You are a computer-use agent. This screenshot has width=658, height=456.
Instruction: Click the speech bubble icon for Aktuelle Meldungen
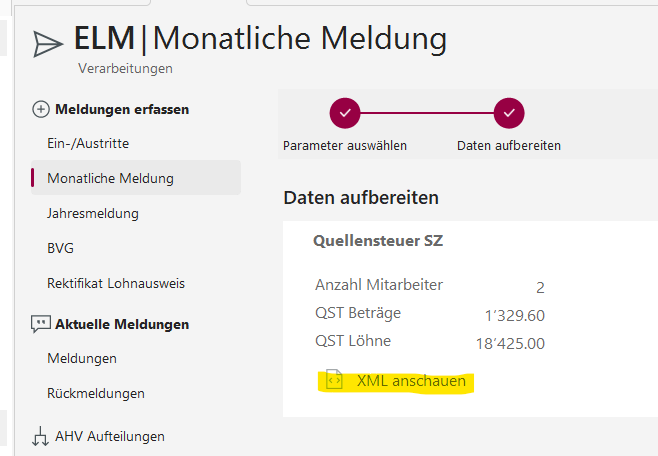41,324
